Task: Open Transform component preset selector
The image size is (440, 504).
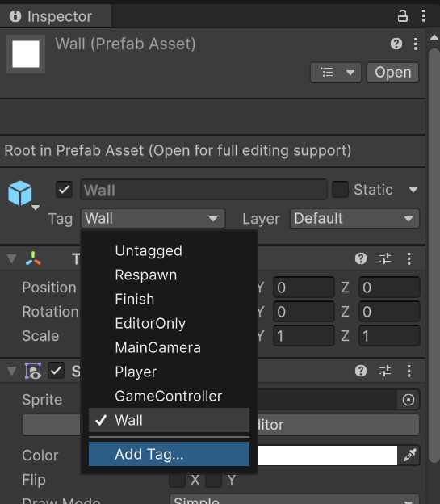Action: pos(385,258)
